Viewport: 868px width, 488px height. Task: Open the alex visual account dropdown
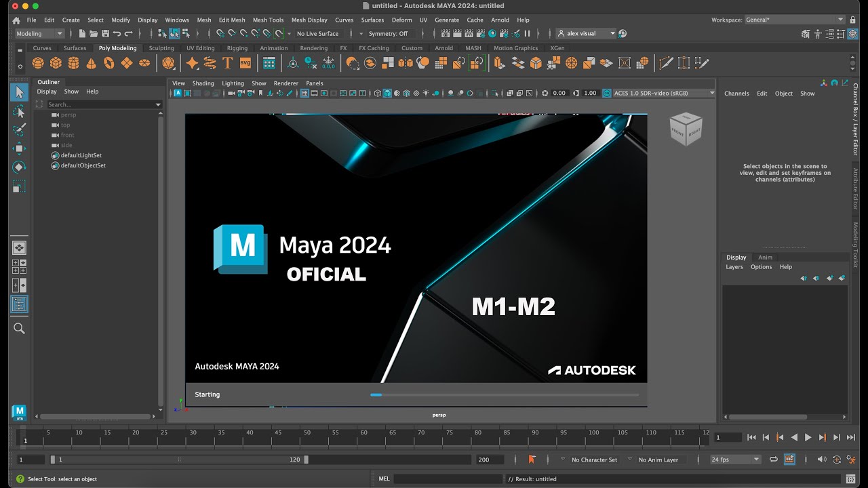pos(587,33)
